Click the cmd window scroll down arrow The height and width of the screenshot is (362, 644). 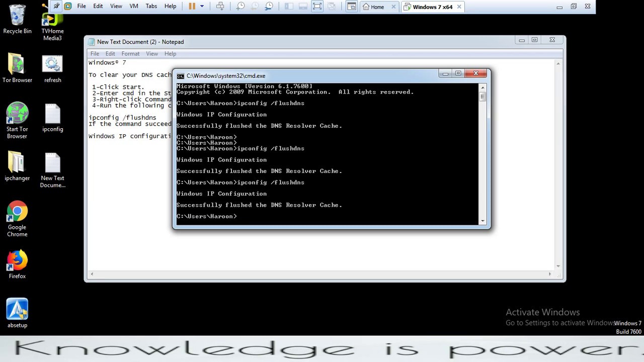[x=482, y=221]
